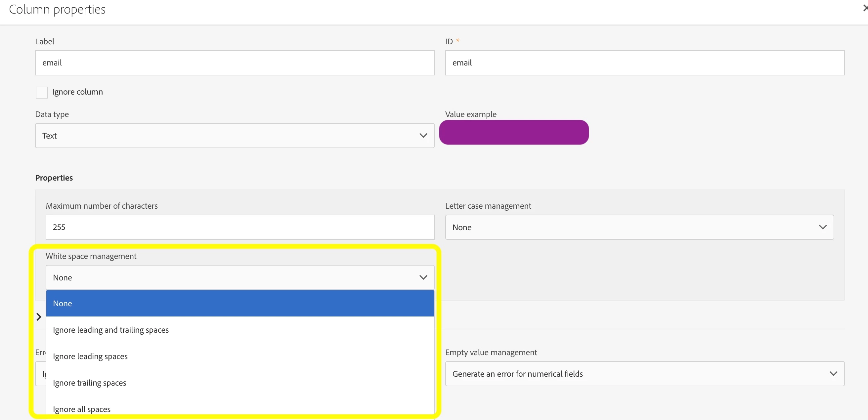Viewport: 868px width, 420px height.
Task: Click the Label input field
Action: point(234,63)
